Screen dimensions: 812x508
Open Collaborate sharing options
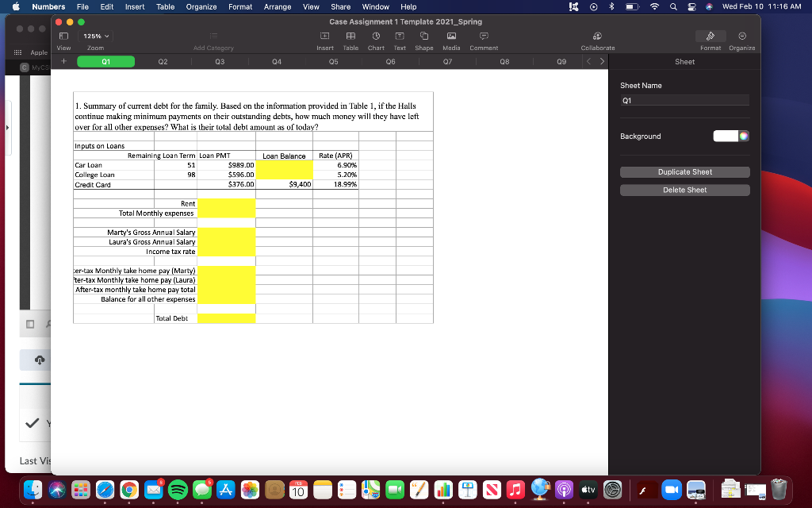(x=597, y=37)
